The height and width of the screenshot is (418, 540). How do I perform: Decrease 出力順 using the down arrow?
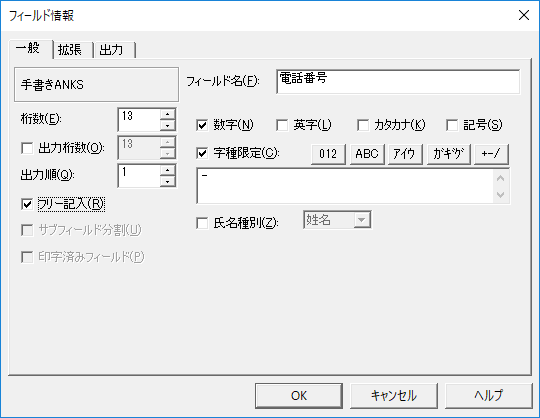coord(167,181)
